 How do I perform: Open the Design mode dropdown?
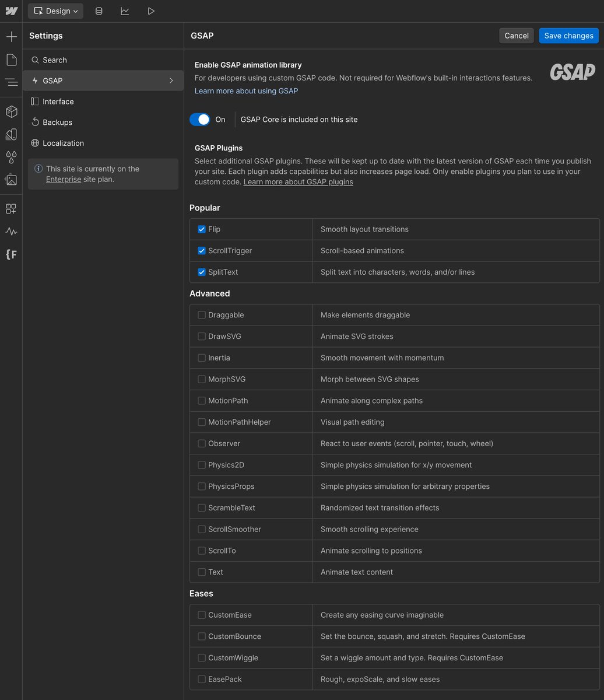coord(55,11)
